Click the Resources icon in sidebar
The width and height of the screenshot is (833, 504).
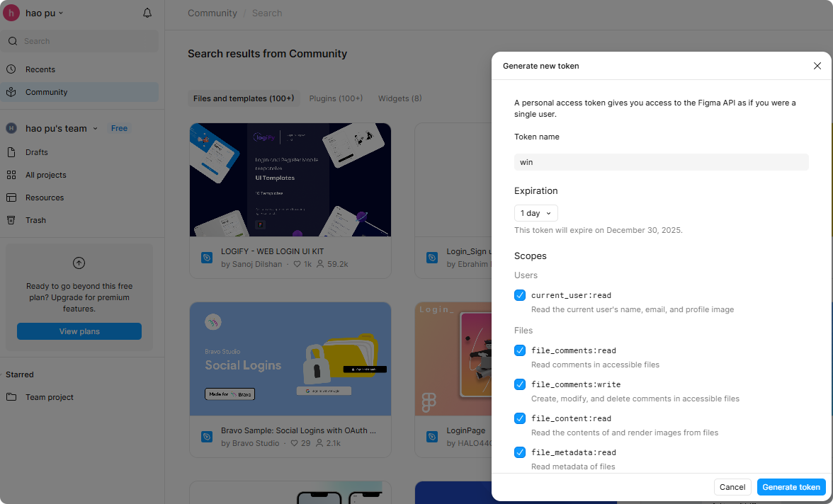pos(11,197)
